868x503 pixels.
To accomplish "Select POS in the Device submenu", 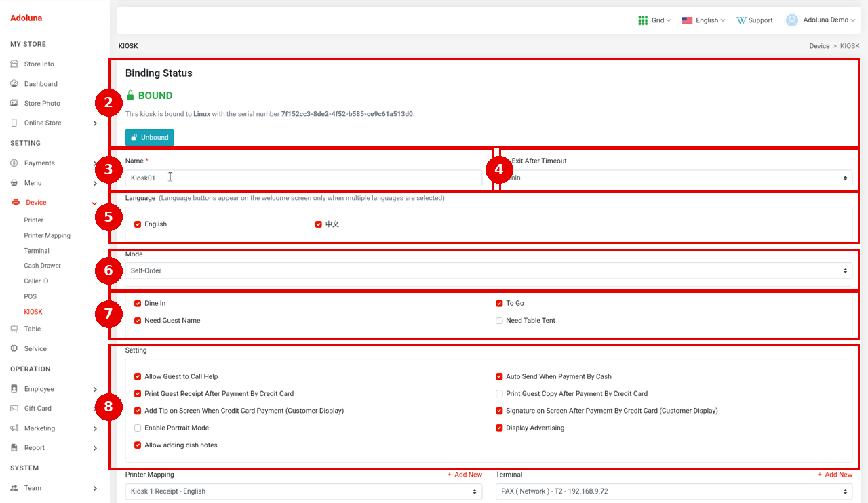I will tap(31, 297).
